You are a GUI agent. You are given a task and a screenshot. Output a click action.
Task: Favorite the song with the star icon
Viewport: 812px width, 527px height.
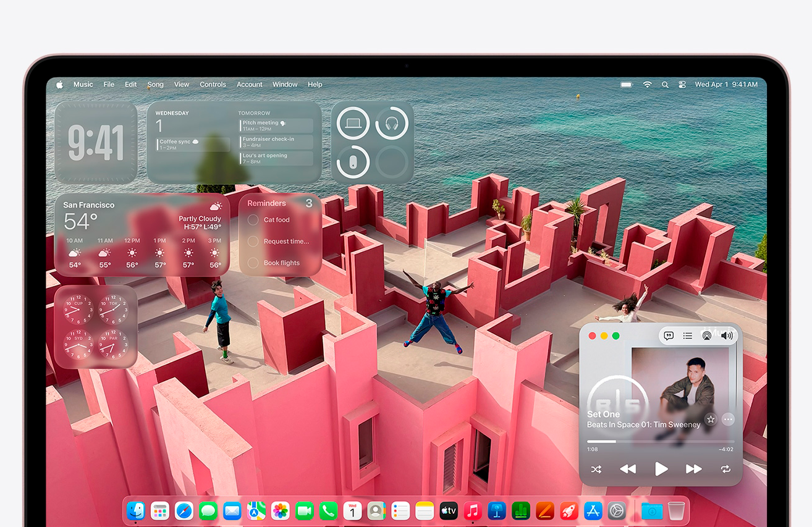click(711, 419)
